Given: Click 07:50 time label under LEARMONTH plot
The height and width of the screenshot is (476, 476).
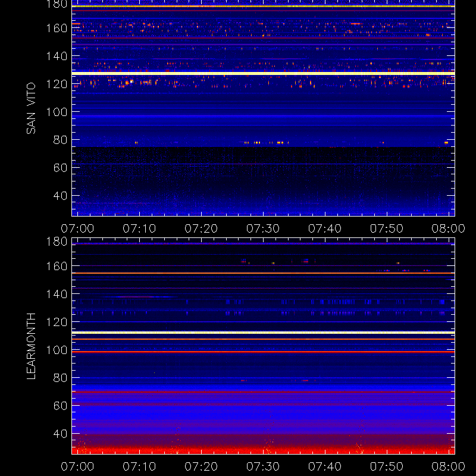Looking at the screenshot, I should tap(387, 466).
